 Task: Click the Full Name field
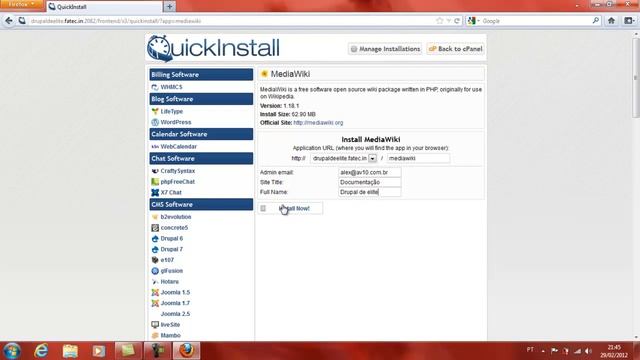click(369, 192)
